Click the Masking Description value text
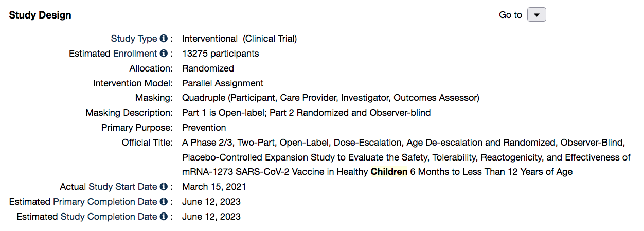Screen dimensions: 644x231 [307, 113]
